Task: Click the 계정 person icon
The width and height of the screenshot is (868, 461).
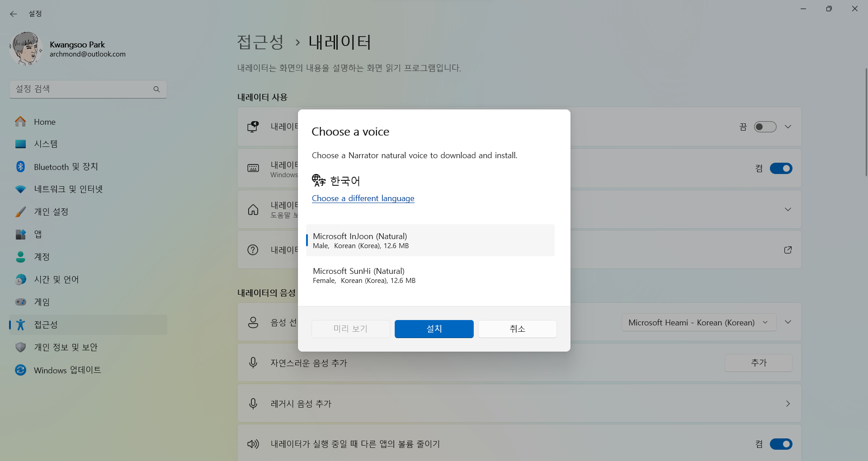Action: click(x=20, y=257)
